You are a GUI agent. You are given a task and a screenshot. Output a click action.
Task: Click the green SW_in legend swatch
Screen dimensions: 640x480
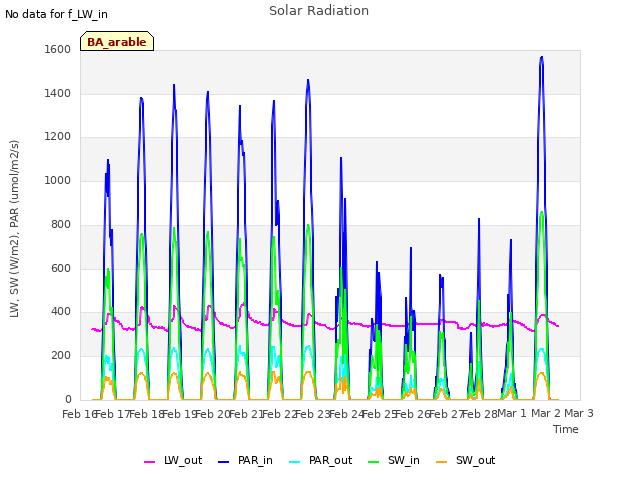[373, 462]
